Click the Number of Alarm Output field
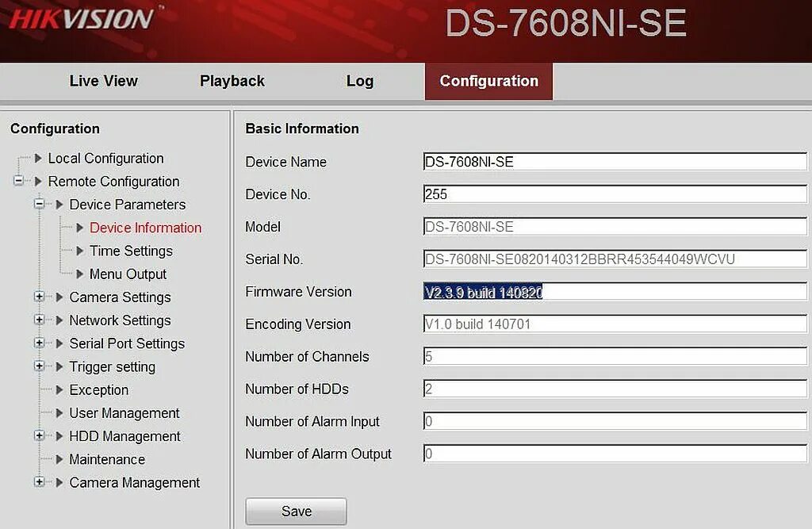 [x=615, y=454]
